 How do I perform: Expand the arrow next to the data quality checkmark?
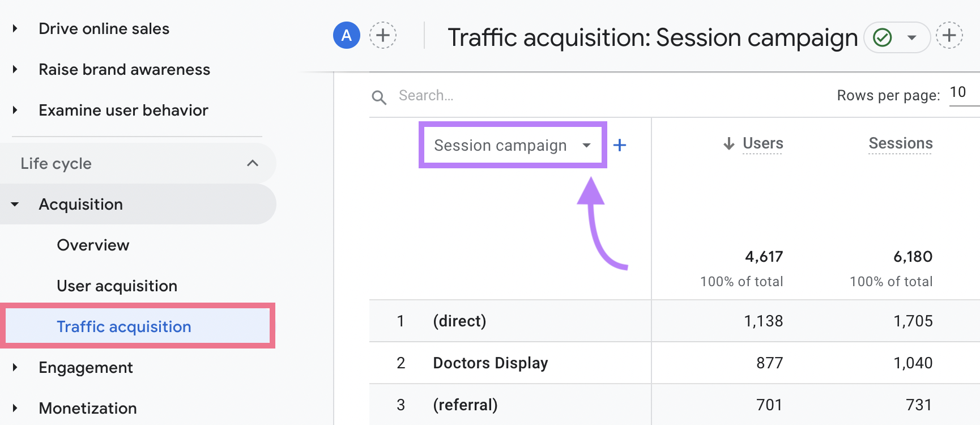coord(912,37)
